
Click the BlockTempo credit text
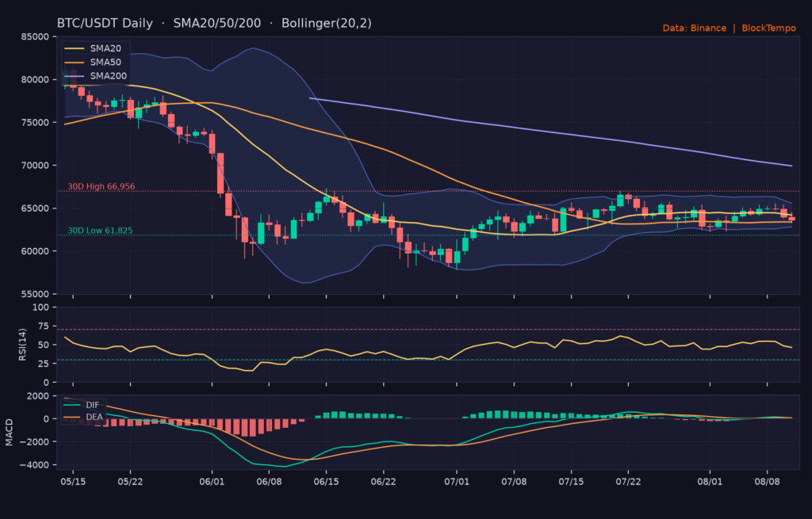coord(768,28)
